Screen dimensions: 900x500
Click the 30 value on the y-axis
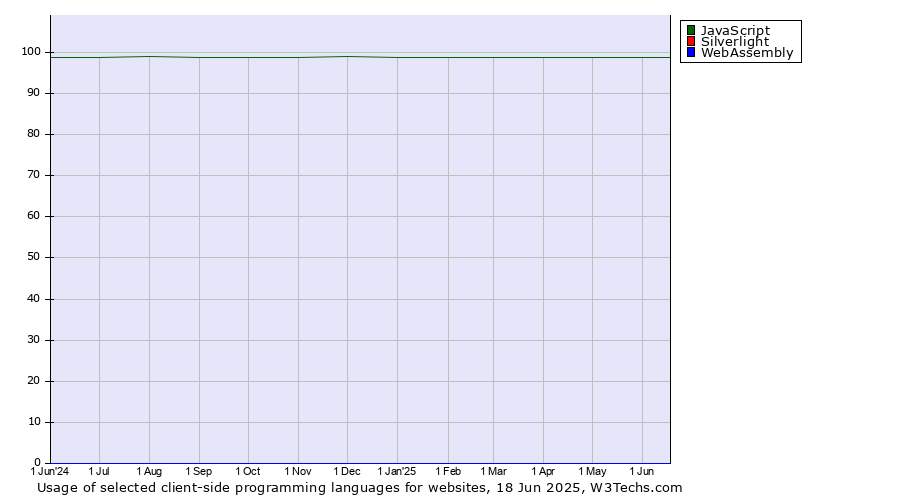coord(34,340)
